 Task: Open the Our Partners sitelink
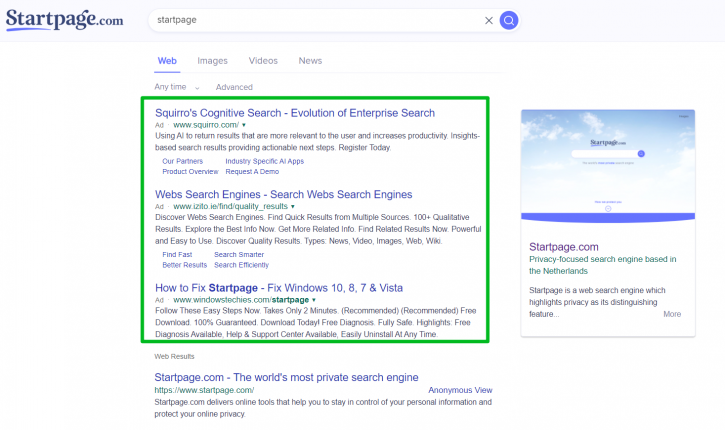coord(182,161)
